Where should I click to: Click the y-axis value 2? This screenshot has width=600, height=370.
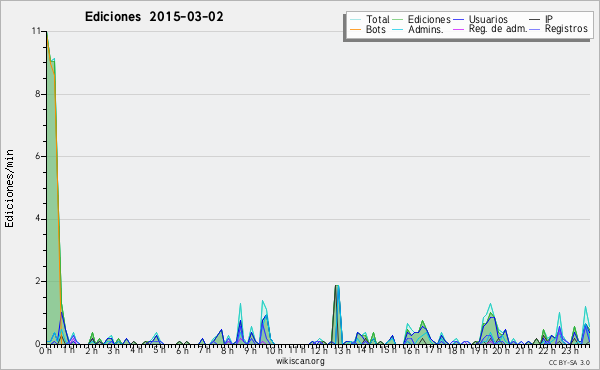click(38, 281)
